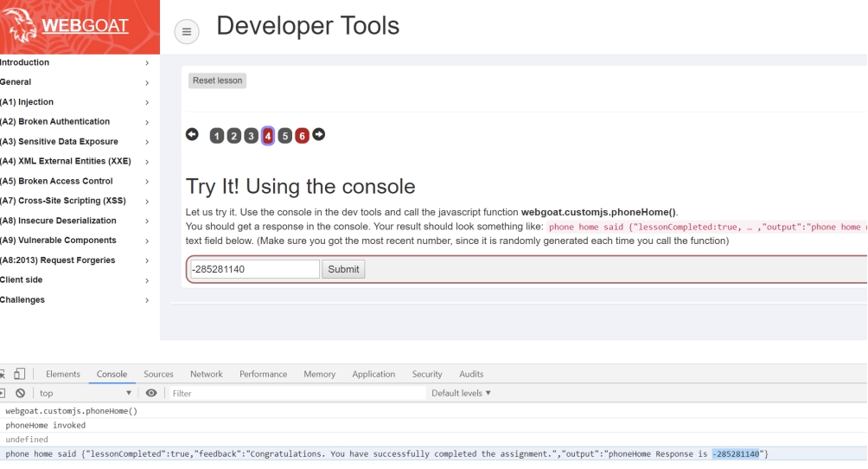The height and width of the screenshot is (469, 868).
Task: Switch to the Sources tab
Action: (158, 374)
